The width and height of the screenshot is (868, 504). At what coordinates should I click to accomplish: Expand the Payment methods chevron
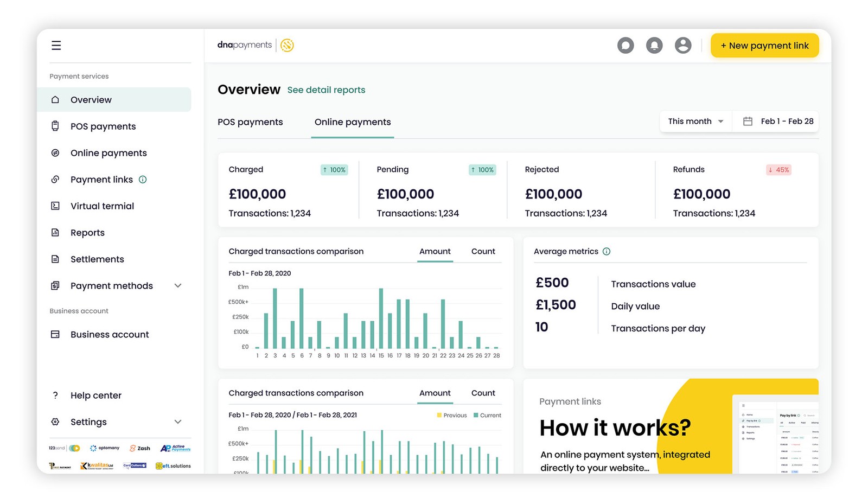(178, 286)
